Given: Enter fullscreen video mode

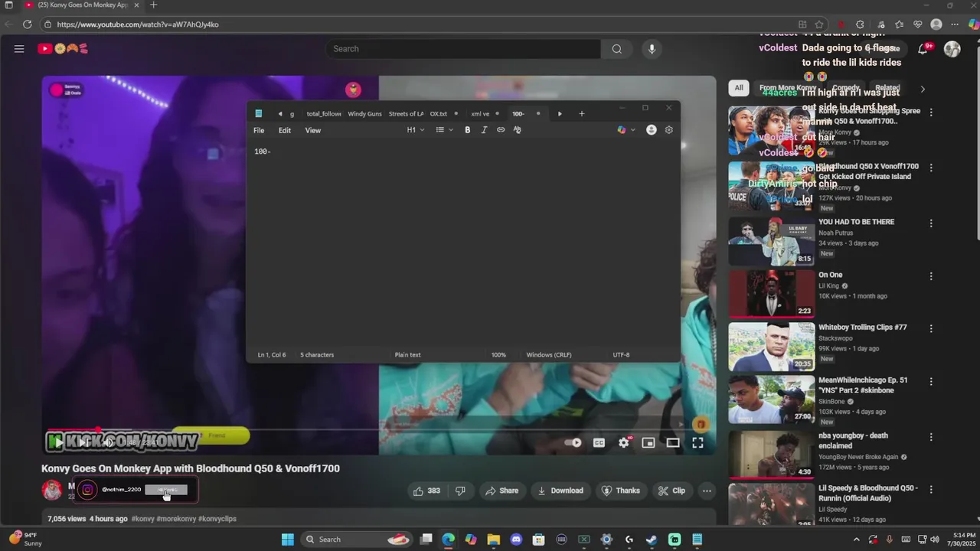Looking at the screenshot, I should pyautogui.click(x=697, y=442).
